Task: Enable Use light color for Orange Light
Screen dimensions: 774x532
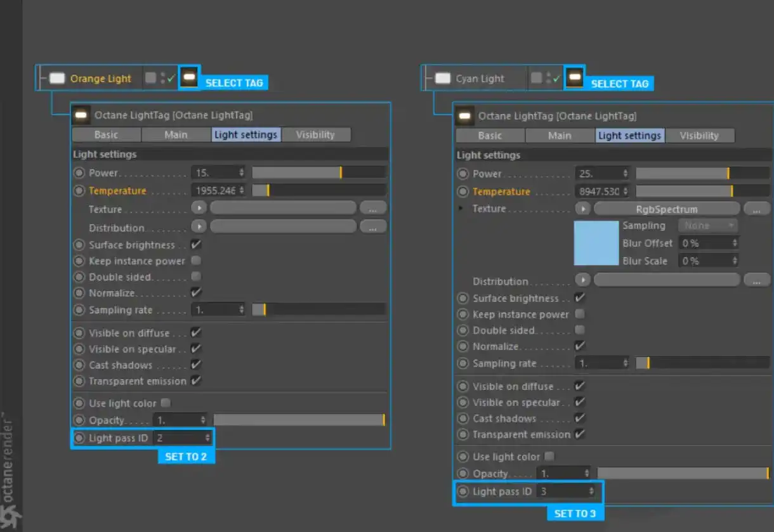Action: pyautogui.click(x=166, y=403)
